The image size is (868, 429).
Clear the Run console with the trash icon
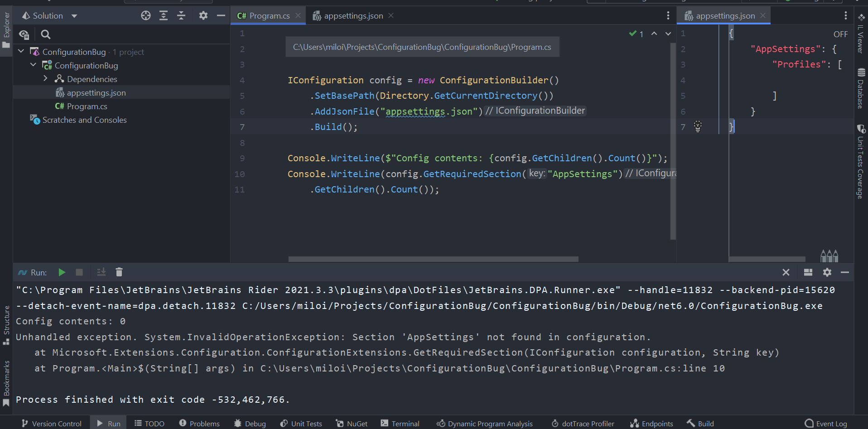[x=119, y=272]
